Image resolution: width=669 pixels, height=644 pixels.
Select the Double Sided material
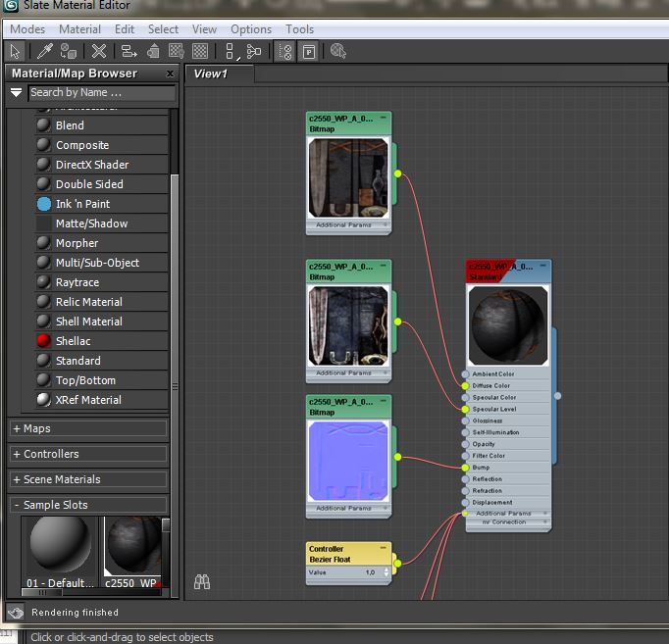tap(102, 184)
